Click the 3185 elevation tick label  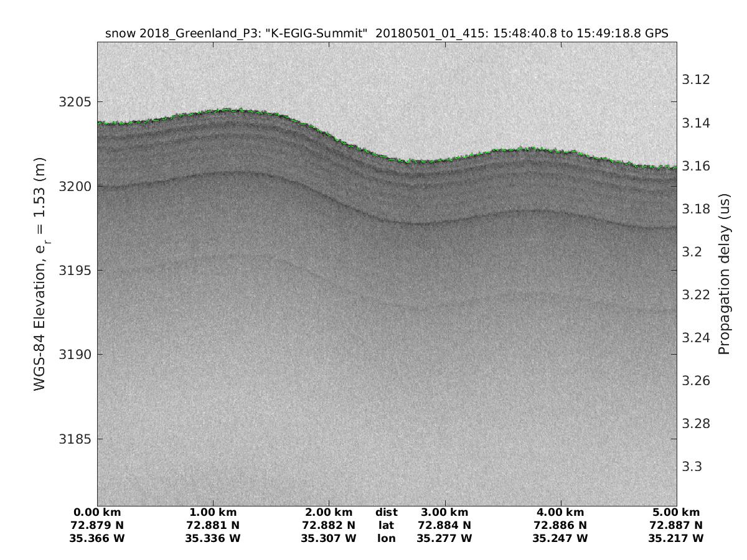point(74,439)
